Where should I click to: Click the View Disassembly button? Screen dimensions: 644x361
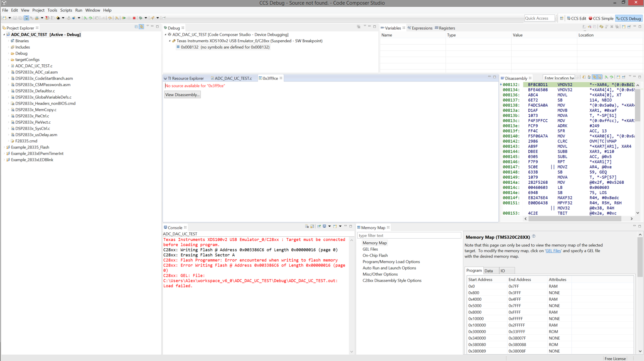coord(182,95)
